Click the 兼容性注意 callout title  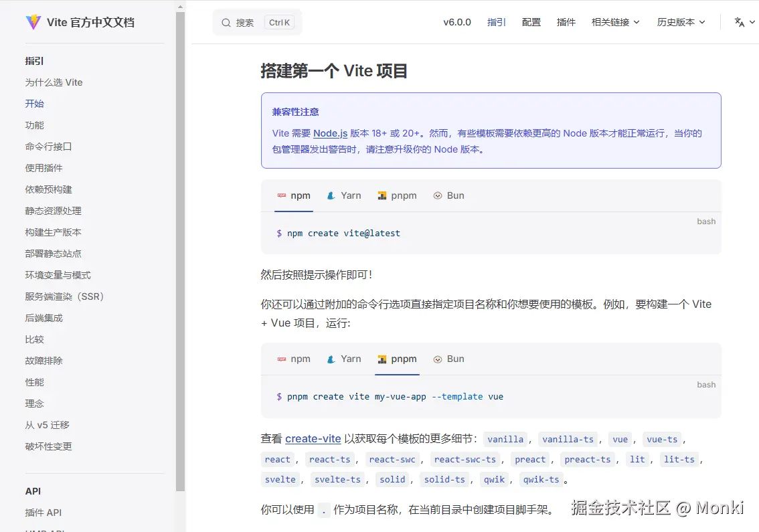click(x=295, y=112)
